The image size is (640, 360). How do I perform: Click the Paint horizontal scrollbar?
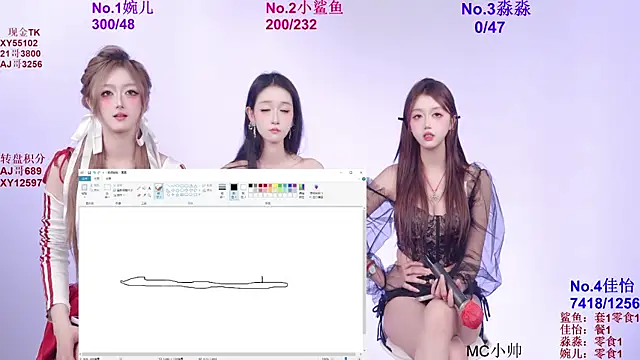[220, 354]
